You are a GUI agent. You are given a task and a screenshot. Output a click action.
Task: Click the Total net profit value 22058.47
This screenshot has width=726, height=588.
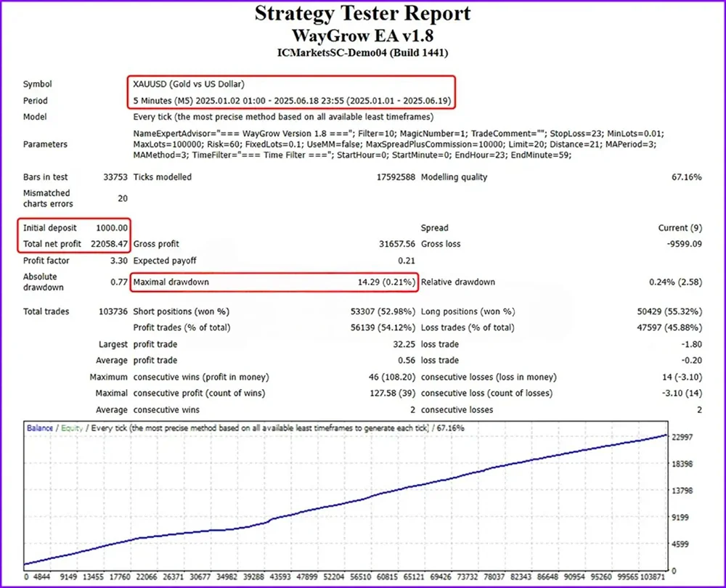(x=109, y=243)
